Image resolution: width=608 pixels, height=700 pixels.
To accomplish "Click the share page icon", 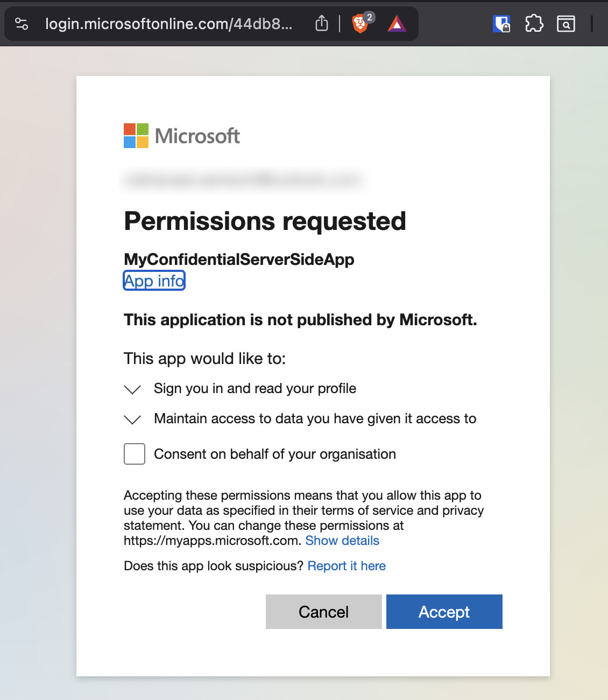I will 321,24.
